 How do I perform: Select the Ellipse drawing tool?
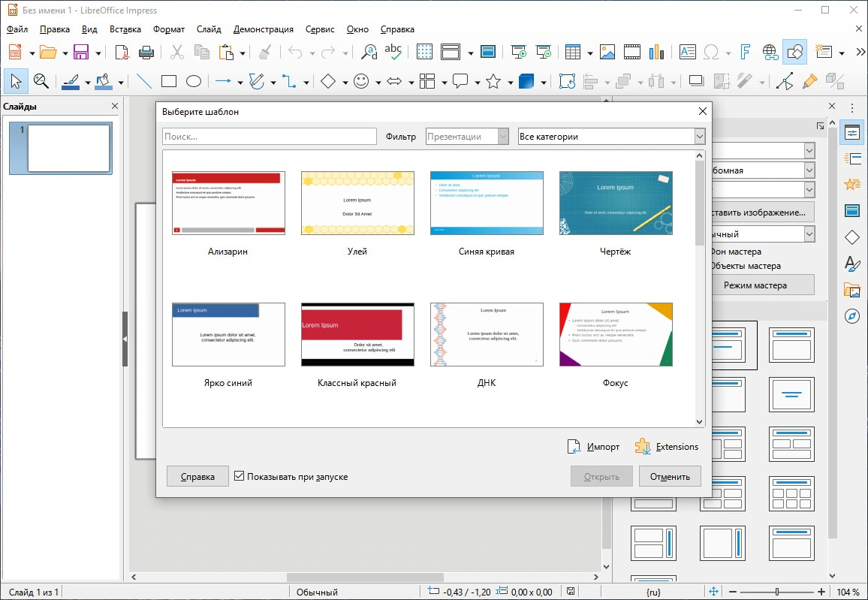tap(193, 81)
